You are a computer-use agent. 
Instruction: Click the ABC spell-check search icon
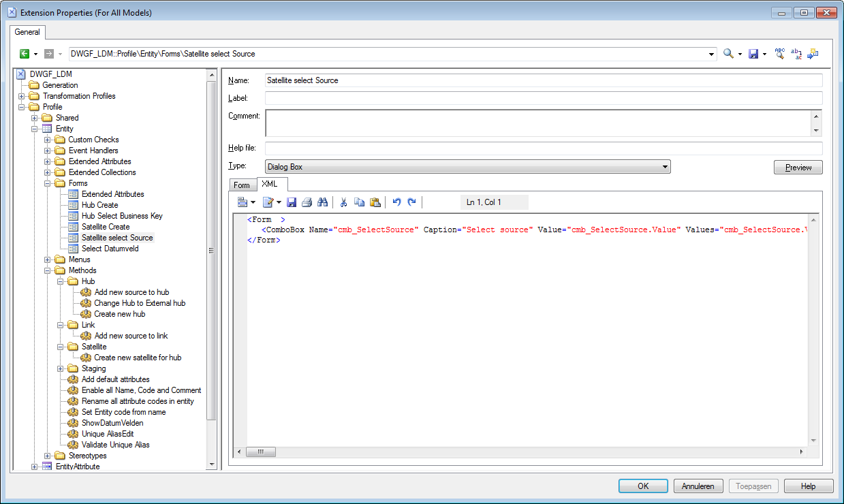pyautogui.click(x=780, y=54)
